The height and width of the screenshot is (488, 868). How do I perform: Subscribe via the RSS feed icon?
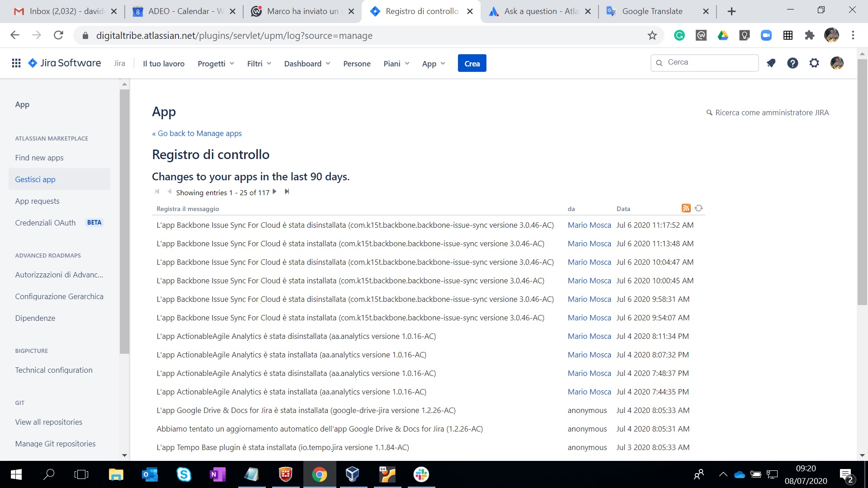point(686,208)
